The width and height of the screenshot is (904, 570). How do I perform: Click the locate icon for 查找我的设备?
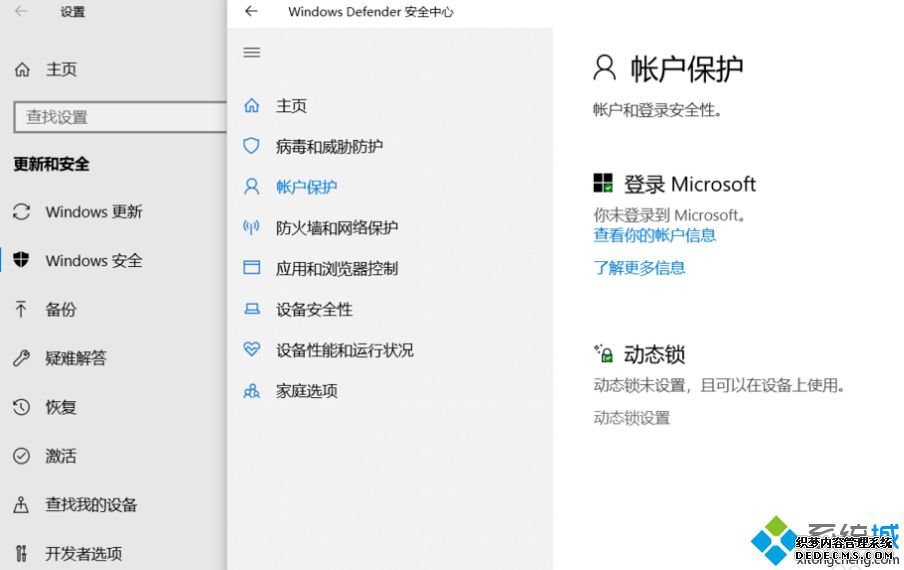(21, 505)
